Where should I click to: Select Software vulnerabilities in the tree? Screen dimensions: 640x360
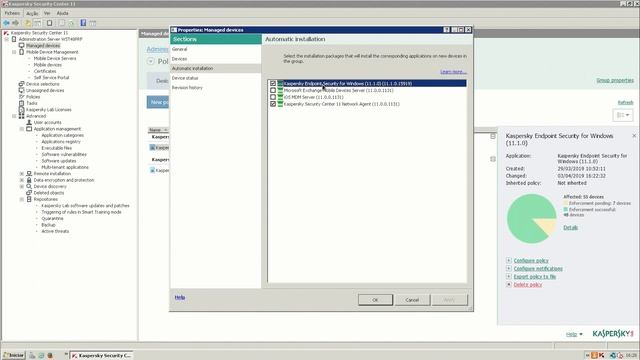coord(64,154)
